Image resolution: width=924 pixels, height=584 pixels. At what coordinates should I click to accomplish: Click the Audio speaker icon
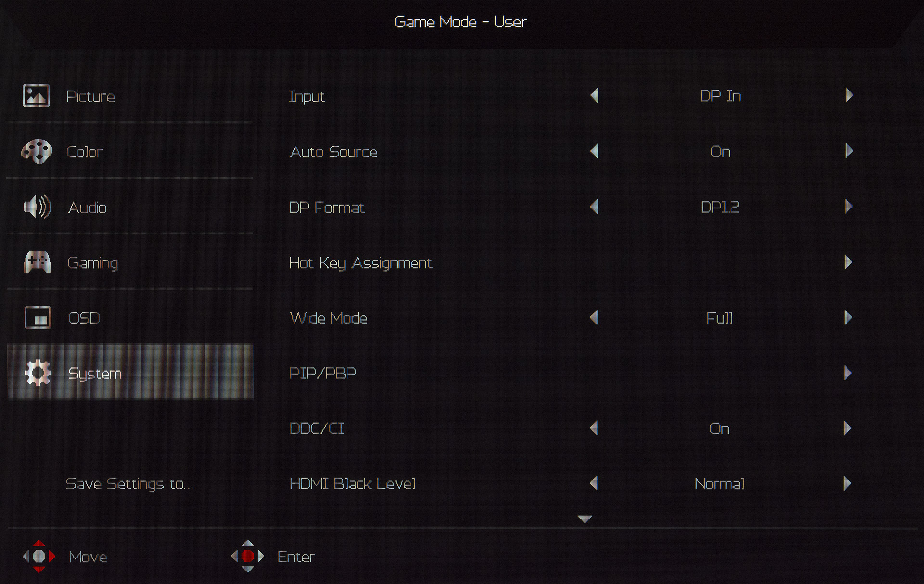37,207
